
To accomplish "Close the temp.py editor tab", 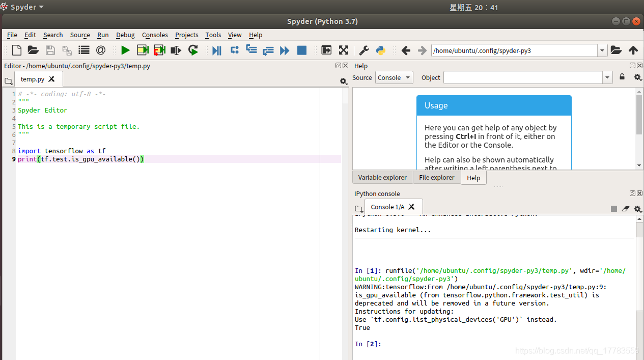I will [x=51, y=79].
